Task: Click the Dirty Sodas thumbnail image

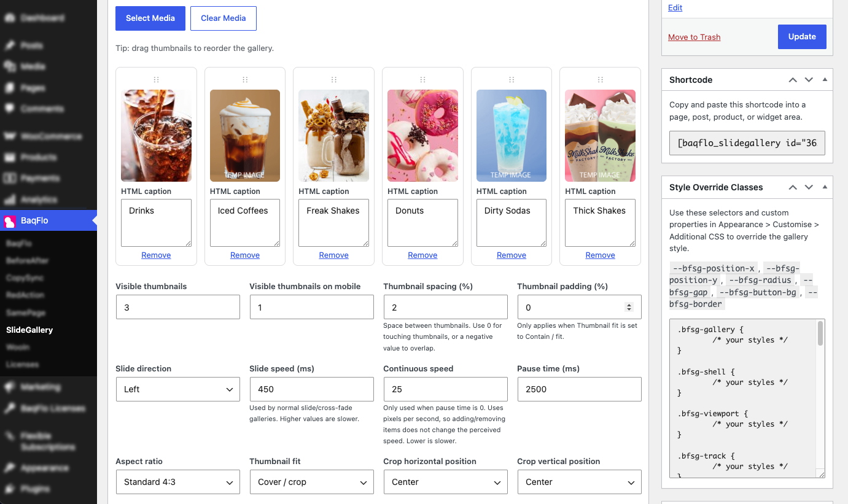Action: (512, 136)
